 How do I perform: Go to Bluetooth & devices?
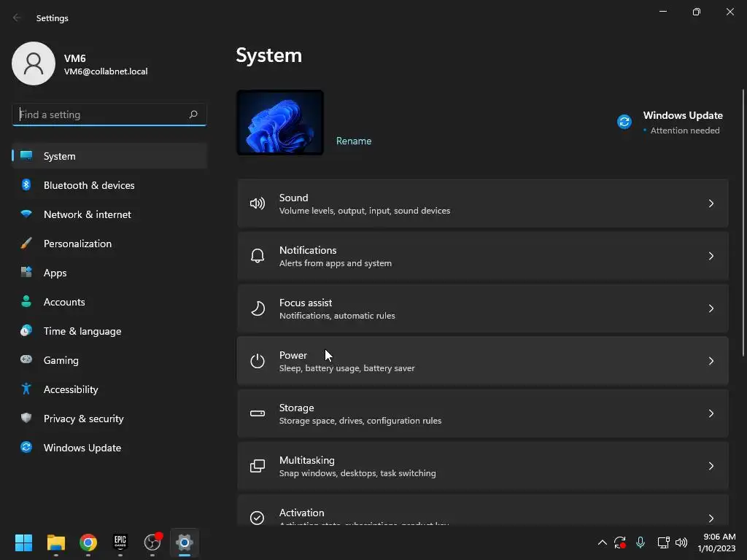point(109,185)
